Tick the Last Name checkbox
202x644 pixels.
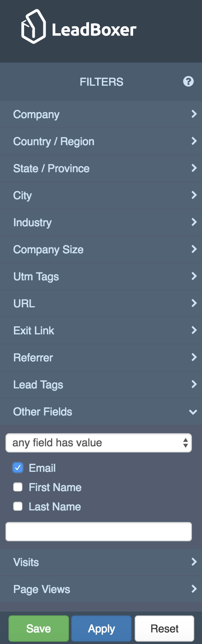click(x=18, y=506)
